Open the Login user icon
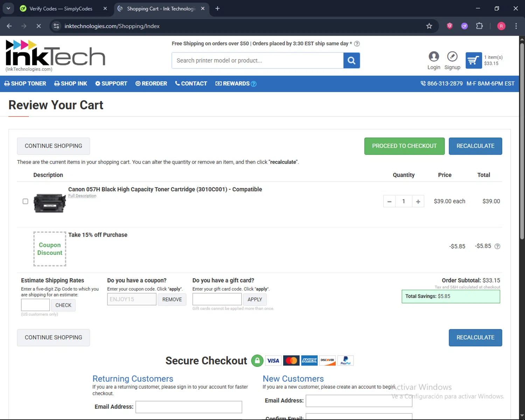 (434, 56)
